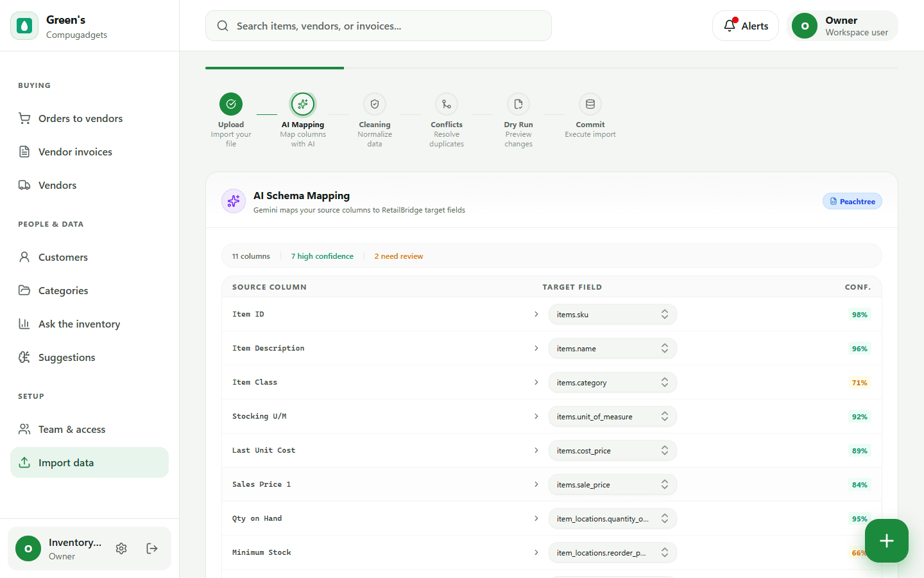Screen dimensions: 924x578
Task: Open Categories in sidebar
Action: pos(89,290)
